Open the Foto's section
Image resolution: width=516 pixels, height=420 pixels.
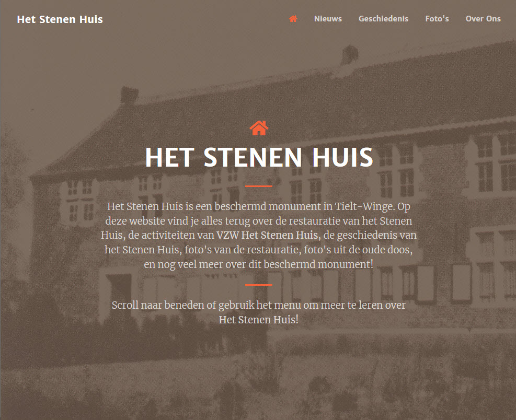click(x=437, y=19)
